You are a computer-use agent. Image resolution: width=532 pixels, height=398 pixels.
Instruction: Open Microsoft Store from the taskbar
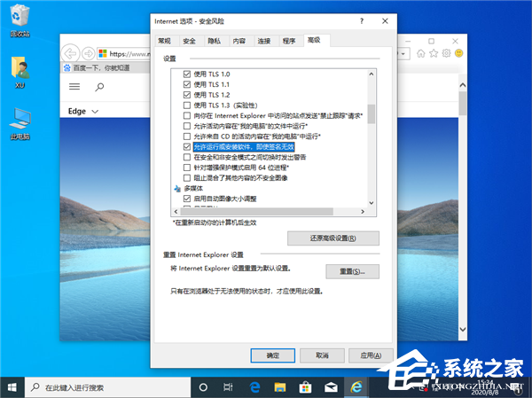click(x=305, y=387)
